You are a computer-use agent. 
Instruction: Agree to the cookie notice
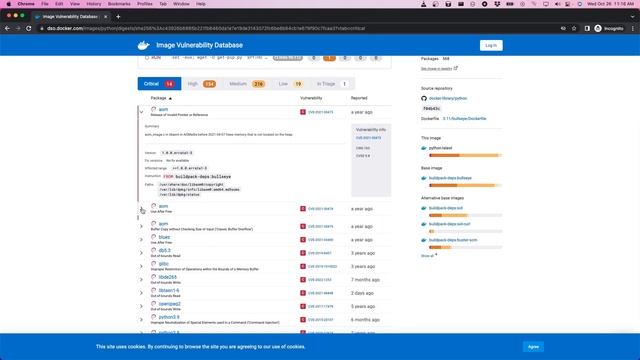pos(533,347)
